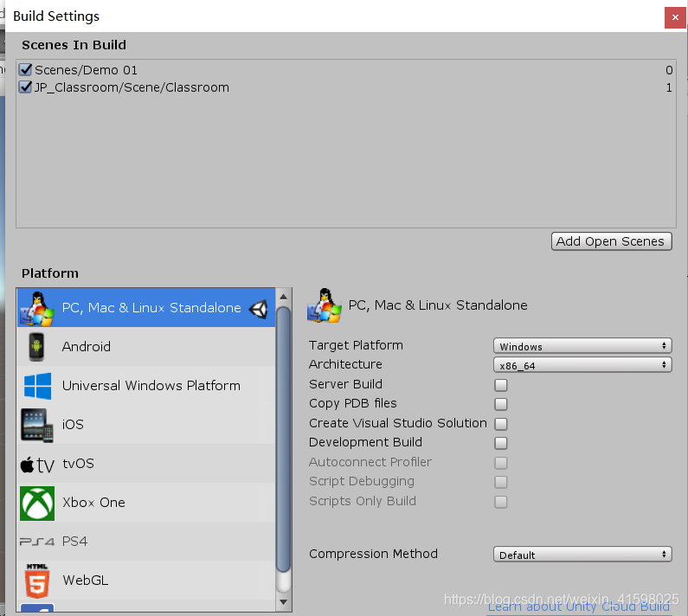This screenshot has height=616, width=688.
Task: Toggle the Scripts Only Build checkbox
Action: coord(501,502)
